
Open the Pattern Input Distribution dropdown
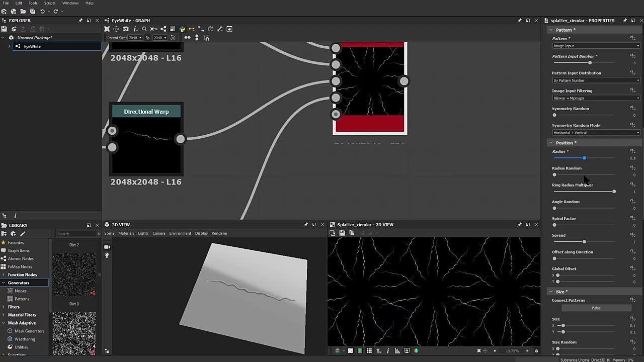(596, 80)
